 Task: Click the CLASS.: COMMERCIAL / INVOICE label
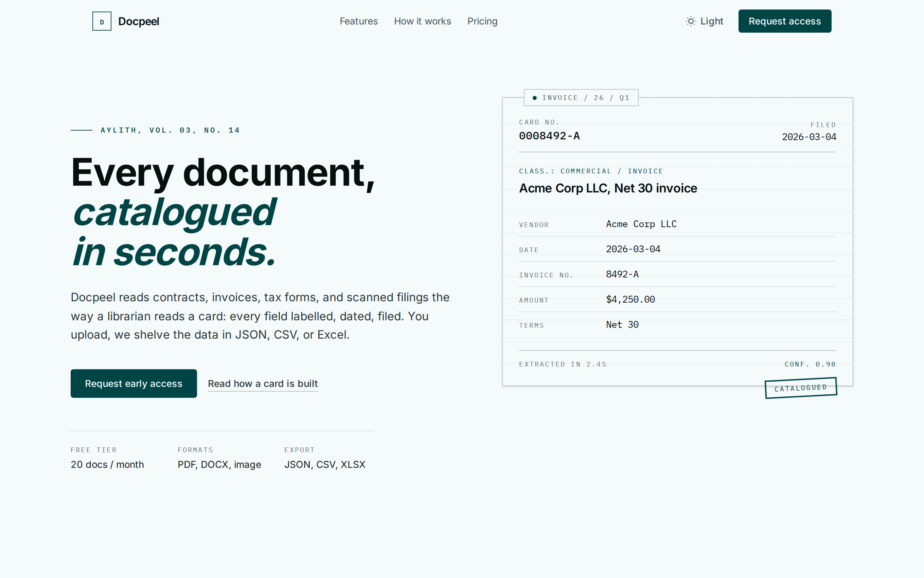pos(591,171)
